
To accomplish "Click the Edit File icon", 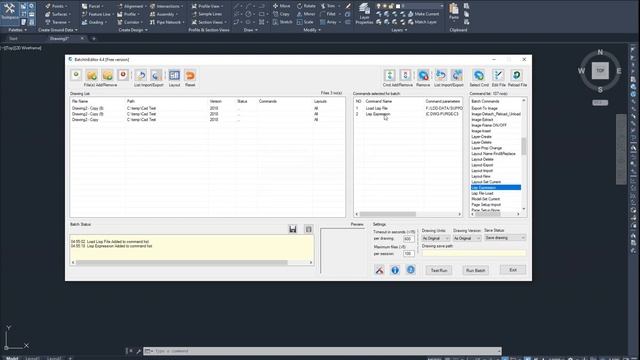I will pyautogui.click(x=498, y=75).
